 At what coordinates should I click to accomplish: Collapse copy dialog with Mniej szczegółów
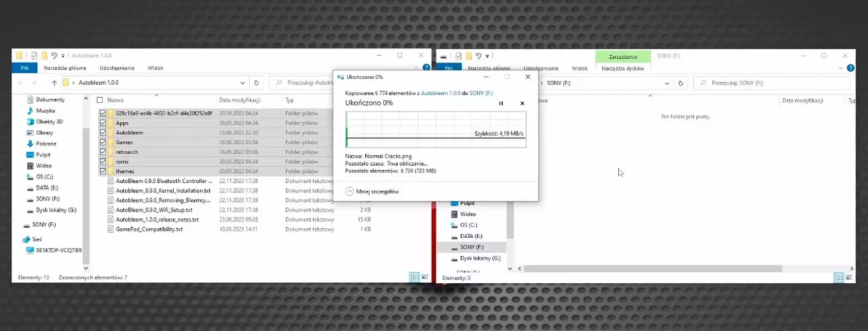[372, 191]
